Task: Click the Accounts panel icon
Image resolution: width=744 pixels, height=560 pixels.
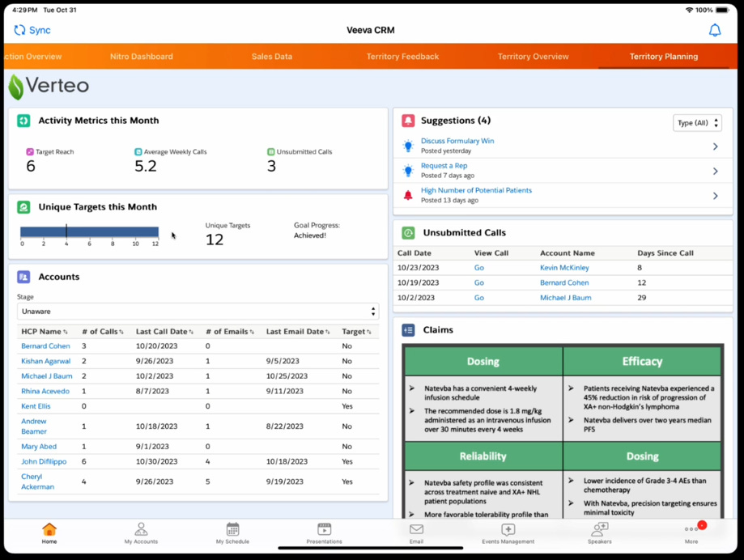Action: (x=23, y=277)
